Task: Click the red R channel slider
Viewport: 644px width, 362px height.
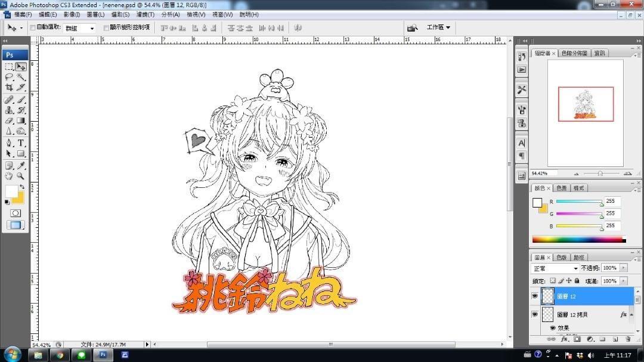Action: (x=578, y=202)
